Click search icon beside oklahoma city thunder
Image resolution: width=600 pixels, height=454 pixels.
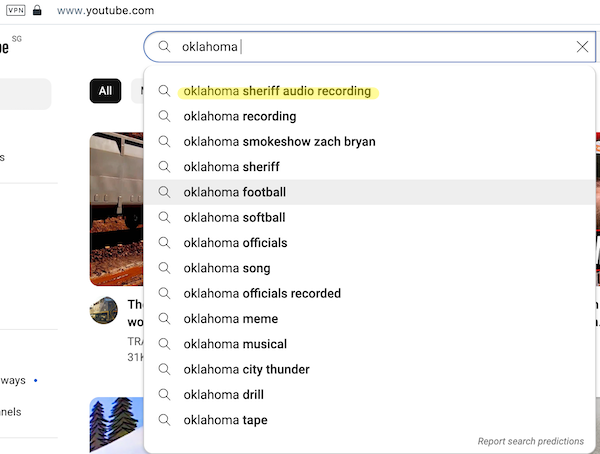[164, 369]
